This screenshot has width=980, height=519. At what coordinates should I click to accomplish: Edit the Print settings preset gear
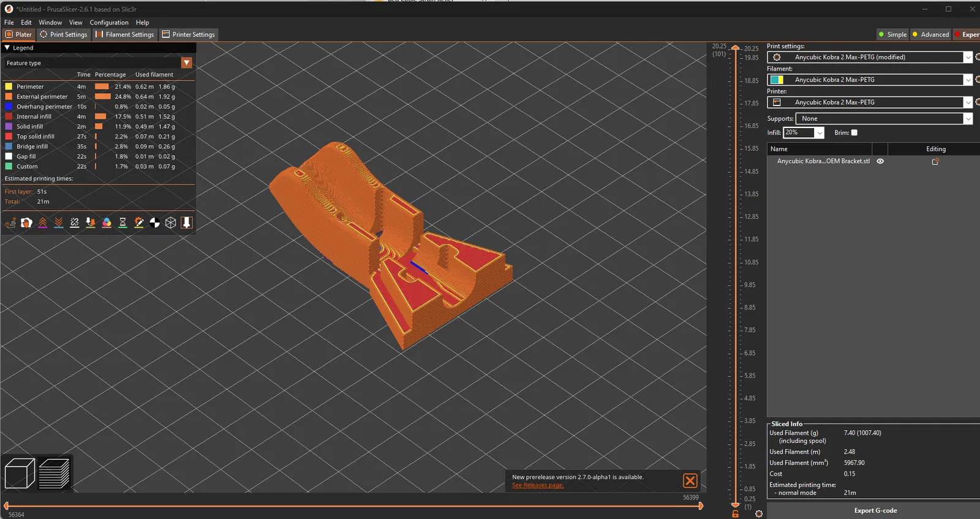coord(978,57)
